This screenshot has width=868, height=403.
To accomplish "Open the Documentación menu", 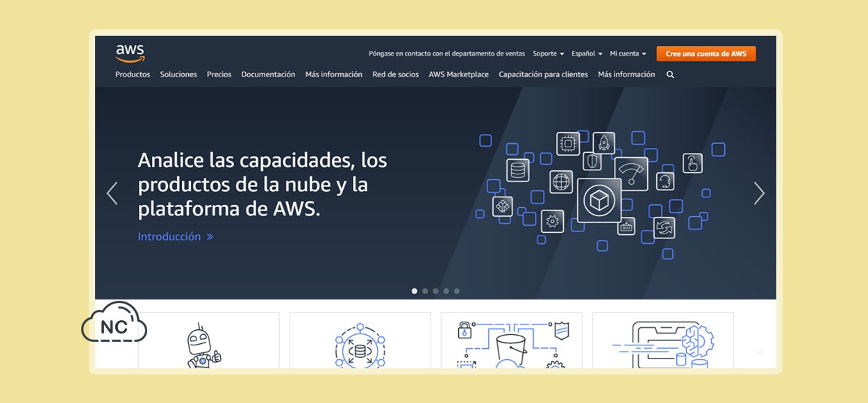I will [x=268, y=74].
